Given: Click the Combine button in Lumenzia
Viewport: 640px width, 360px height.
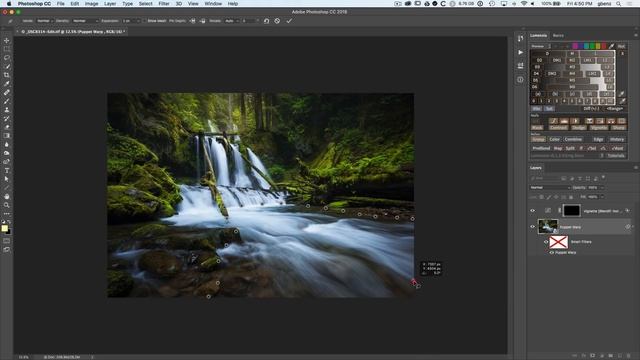Looking at the screenshot, I should (573, 139).
